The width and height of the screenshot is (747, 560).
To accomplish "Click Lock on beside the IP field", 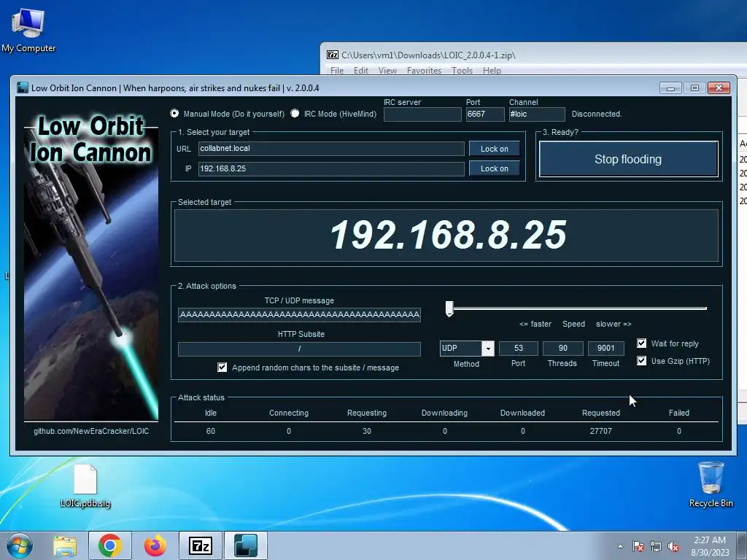I will (x=494, y=168).
